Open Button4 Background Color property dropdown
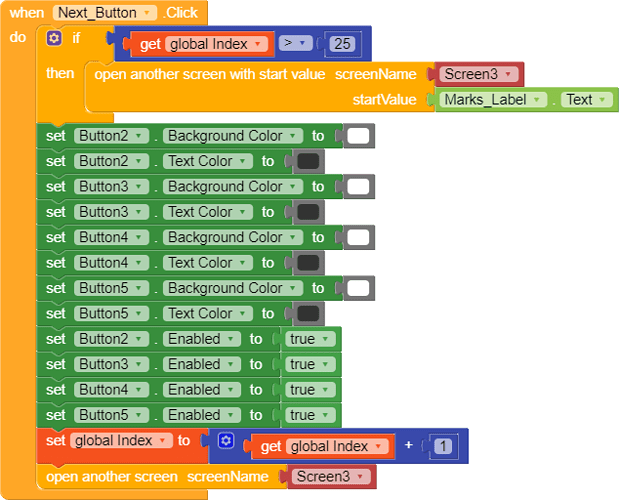Screen dimensions: 619x500 click(233, 237)
